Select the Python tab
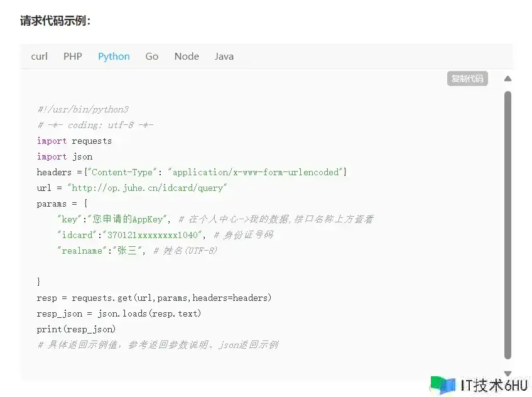Screen dimensions: 532x397 tap(114, 57)
